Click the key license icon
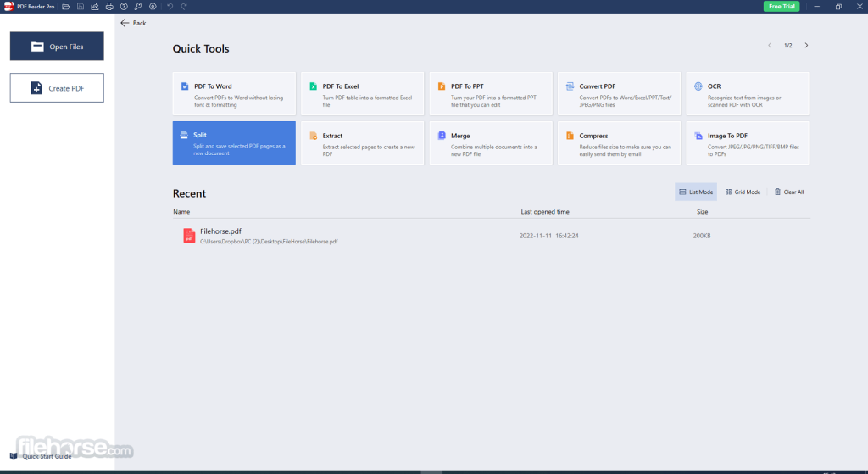Image resolution: width=868 pixels, height=474 pixels. (x=138, y=7)
